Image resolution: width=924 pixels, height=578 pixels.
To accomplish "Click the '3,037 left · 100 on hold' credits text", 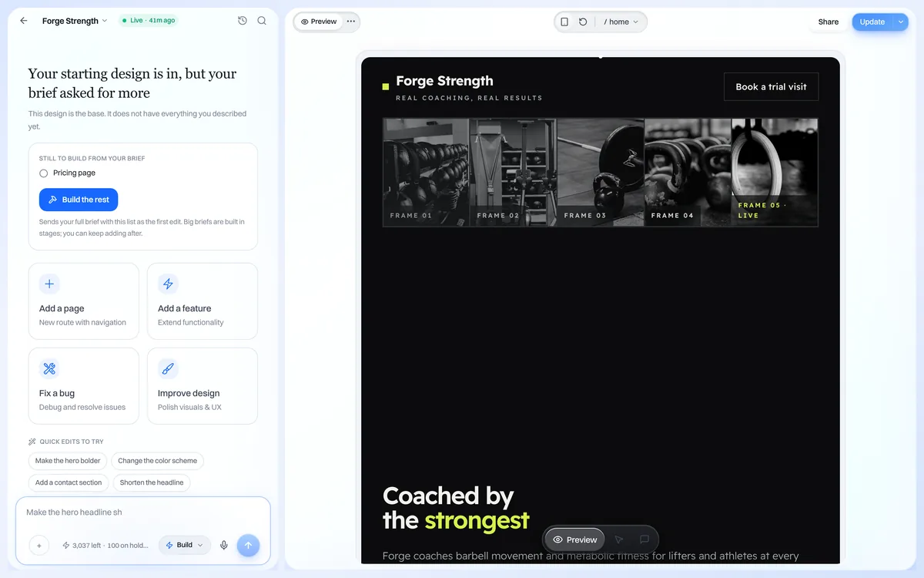I will coord(110,545).
